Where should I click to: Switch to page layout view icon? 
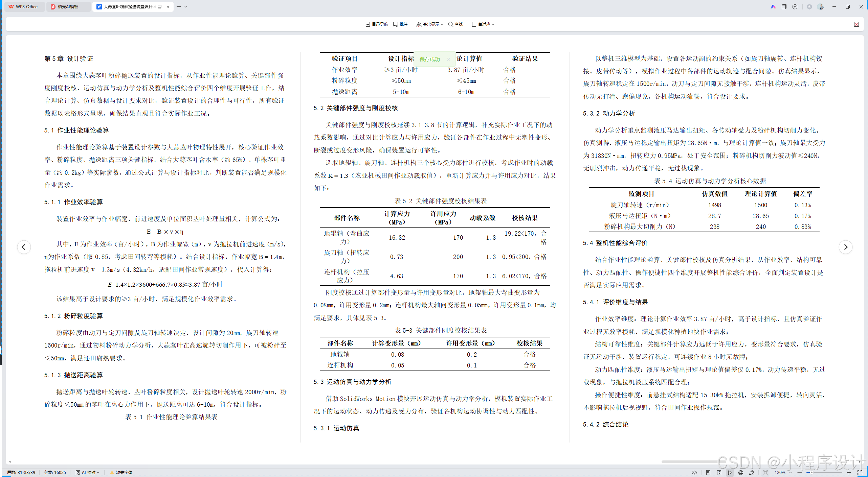(x=708, y=472)
